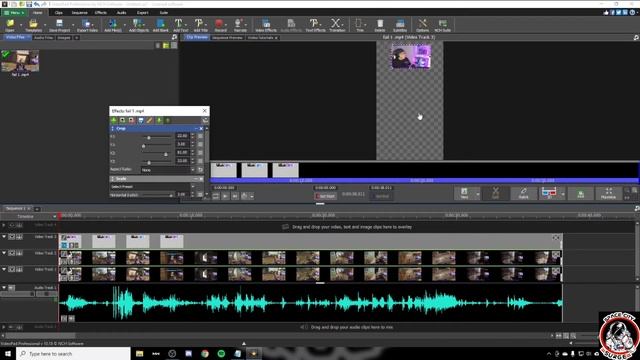Remove the Crop effect with its X
The height and width of the screenshot is (360, 640).
(201, 129)
